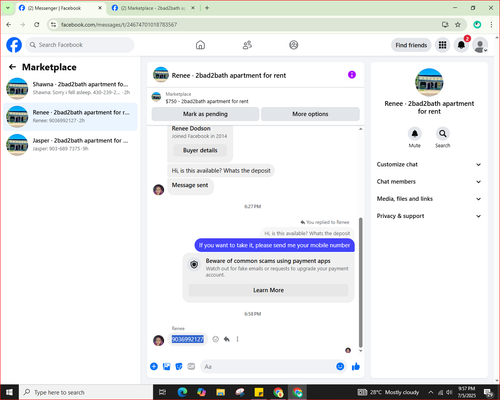
Task: Open tab search dropdown arrow in Chrome
Action: 8,8
